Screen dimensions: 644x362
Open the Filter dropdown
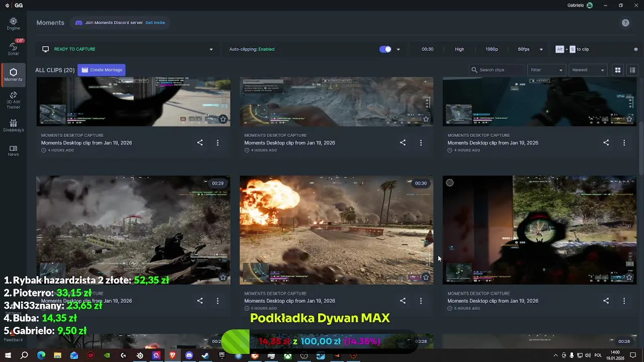(546, 70)
